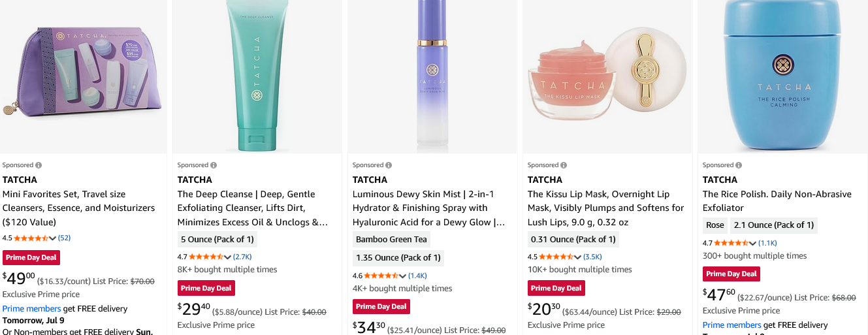Open rating breakdown chevron for Mini Favorites Set
The image size is (868, 335).
[53, 238]
